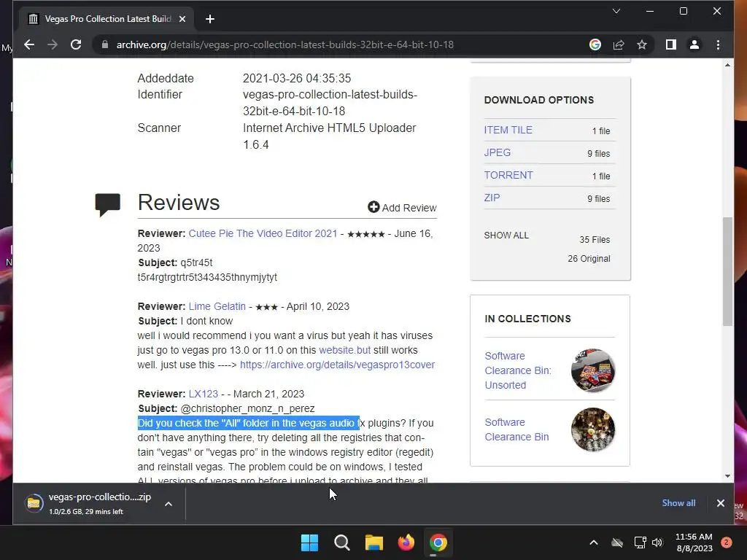747x560 pixels.
Task: Click the address bar URL
Action: (285, 44)
